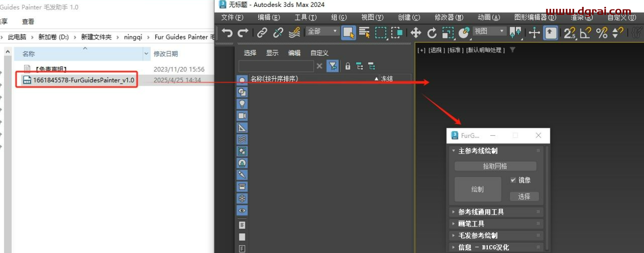Click the 选择 button in FurGuides panel
This screenshot has width=644, height=253.
coord(524,196)
